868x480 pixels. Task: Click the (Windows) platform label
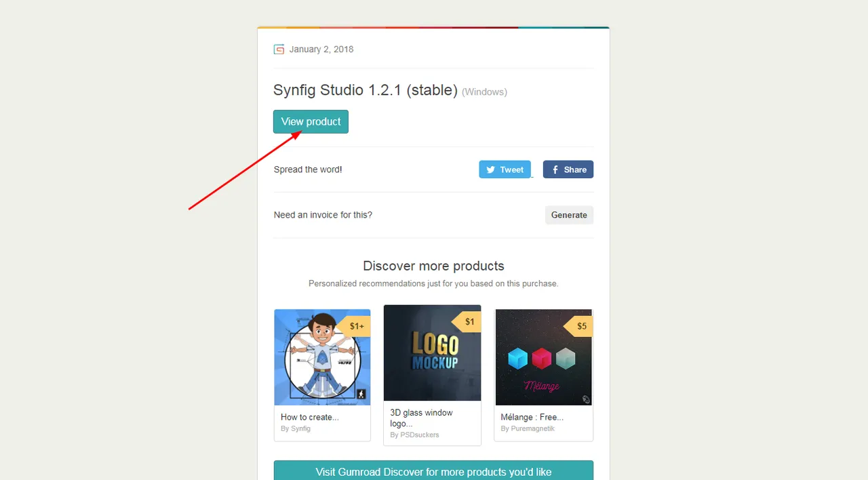(484, 92)
